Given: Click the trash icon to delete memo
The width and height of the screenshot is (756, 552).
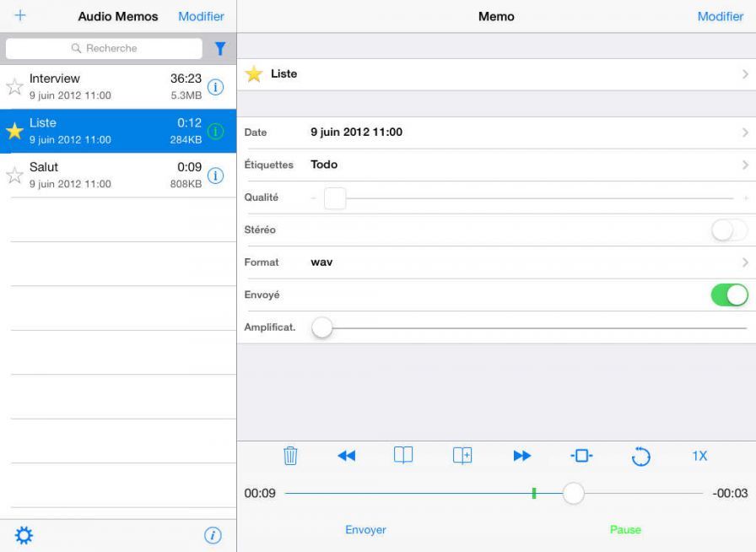Looking at the screenshot, I should (290, 456).
